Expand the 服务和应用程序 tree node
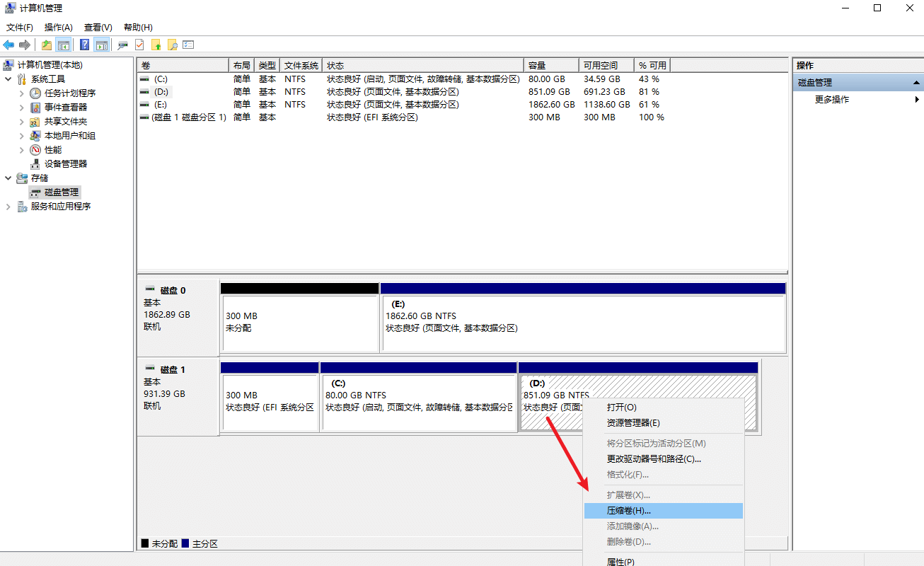The width and height of the screenshot is (924, 566). pos(8,207)
